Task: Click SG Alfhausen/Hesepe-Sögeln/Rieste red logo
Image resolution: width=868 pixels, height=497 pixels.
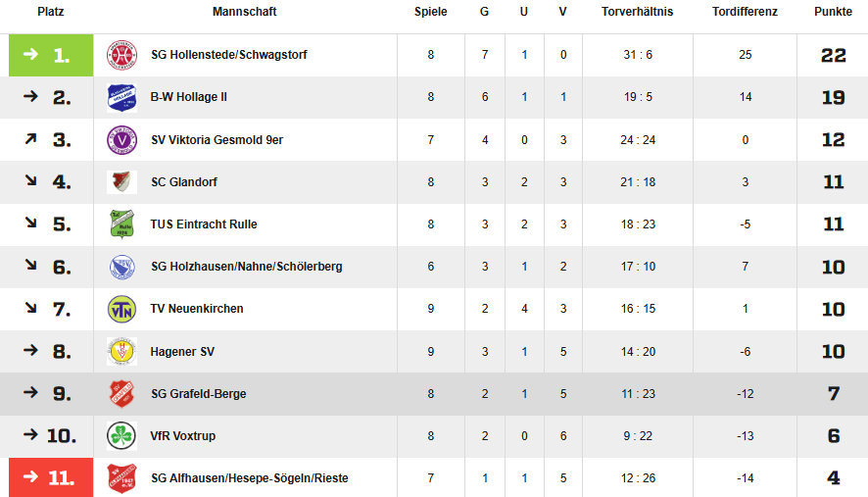Action: pos(121,478)
